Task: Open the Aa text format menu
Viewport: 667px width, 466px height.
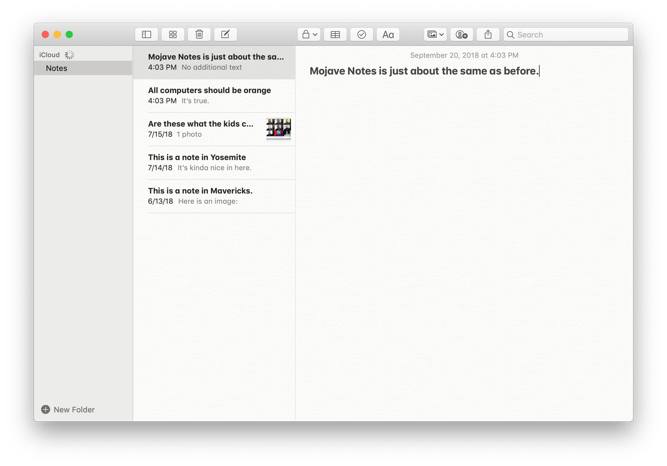Action: tap(388, 34)
